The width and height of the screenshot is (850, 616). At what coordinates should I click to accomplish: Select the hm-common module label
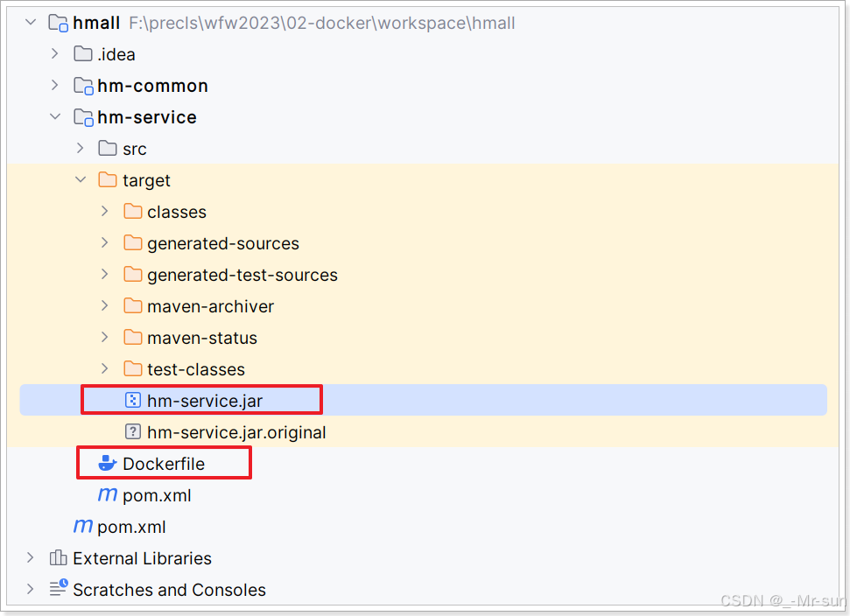(152, 86)
